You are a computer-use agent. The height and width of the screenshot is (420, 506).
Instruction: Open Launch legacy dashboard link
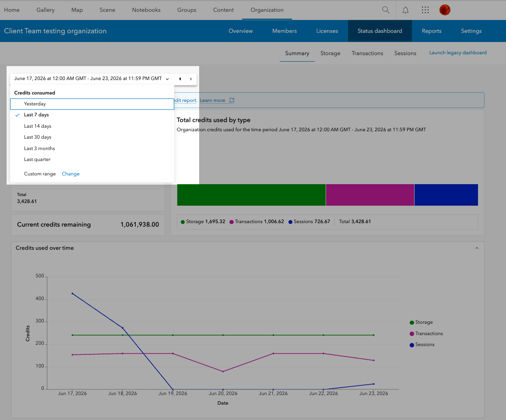pyautogui.click(x=457, y=52)
